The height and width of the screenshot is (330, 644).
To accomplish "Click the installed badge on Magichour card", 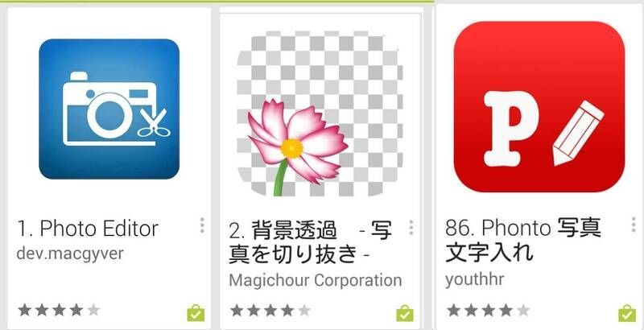I will 405,313.
